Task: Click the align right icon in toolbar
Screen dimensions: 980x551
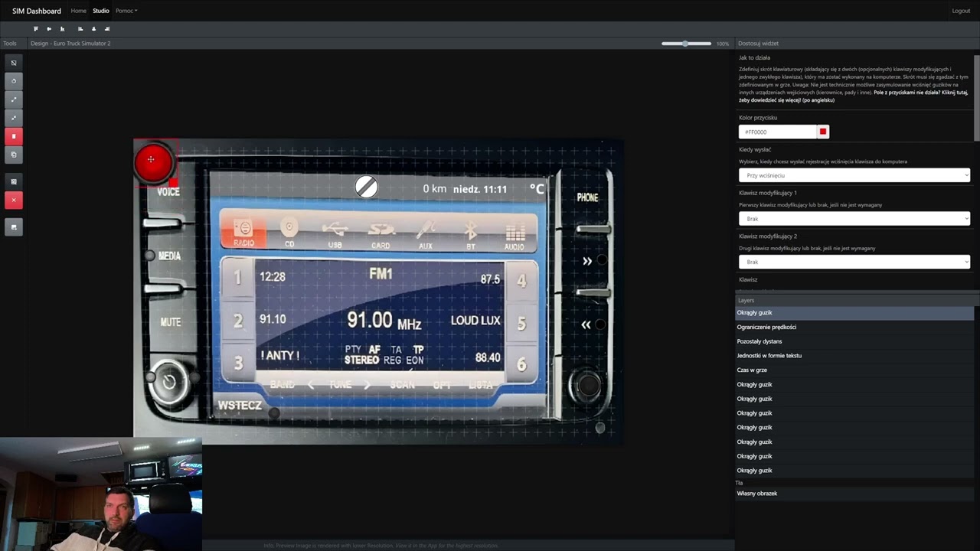Action: (107, 29)
